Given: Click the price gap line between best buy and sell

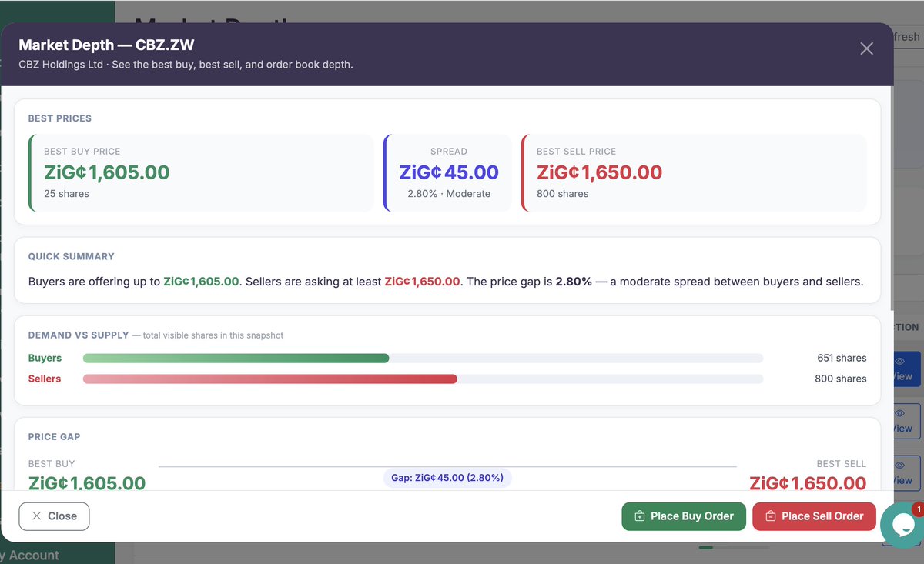Looking at the screenshot, I should [447, 466].
